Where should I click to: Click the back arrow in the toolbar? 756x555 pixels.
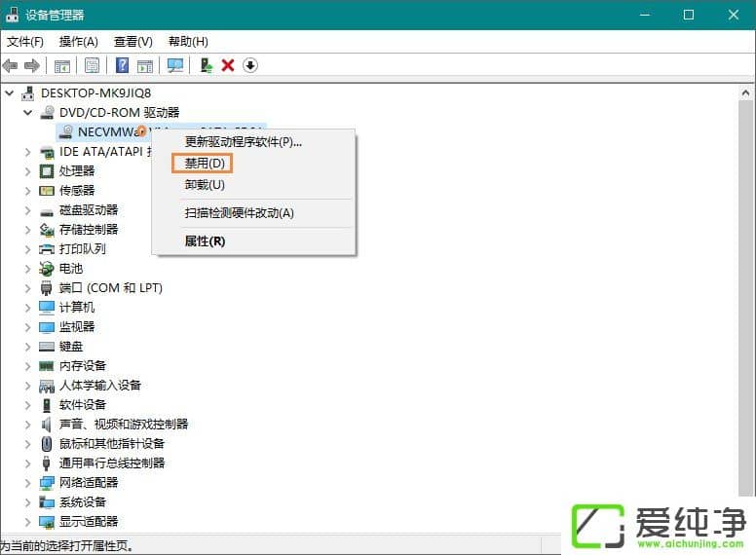pyautogui.click(x=11, y=65)
